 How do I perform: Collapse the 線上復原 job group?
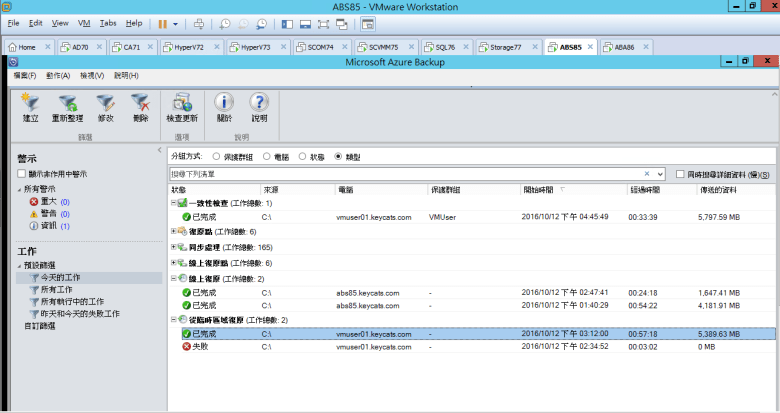tap(174, 277)
